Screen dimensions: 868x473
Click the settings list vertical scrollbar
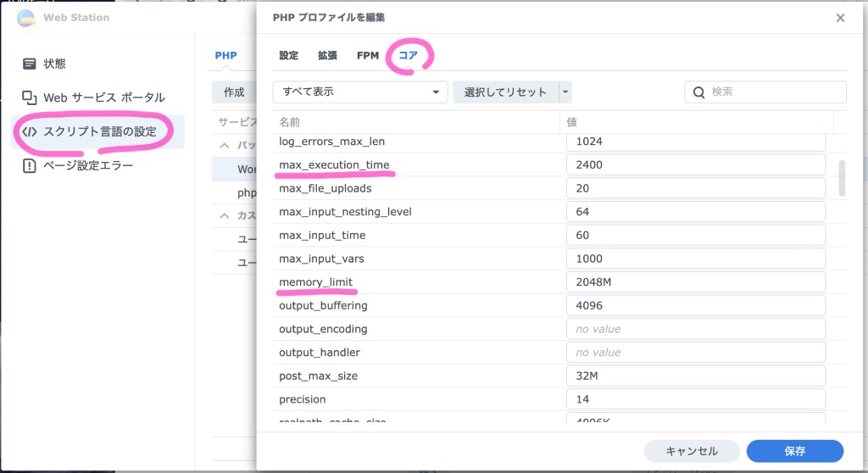coord(841,179)
